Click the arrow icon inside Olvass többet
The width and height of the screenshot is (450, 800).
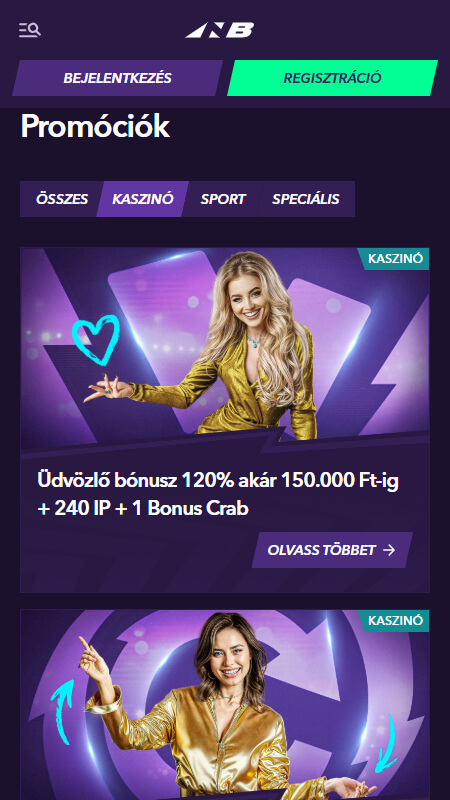pos(389,550)
